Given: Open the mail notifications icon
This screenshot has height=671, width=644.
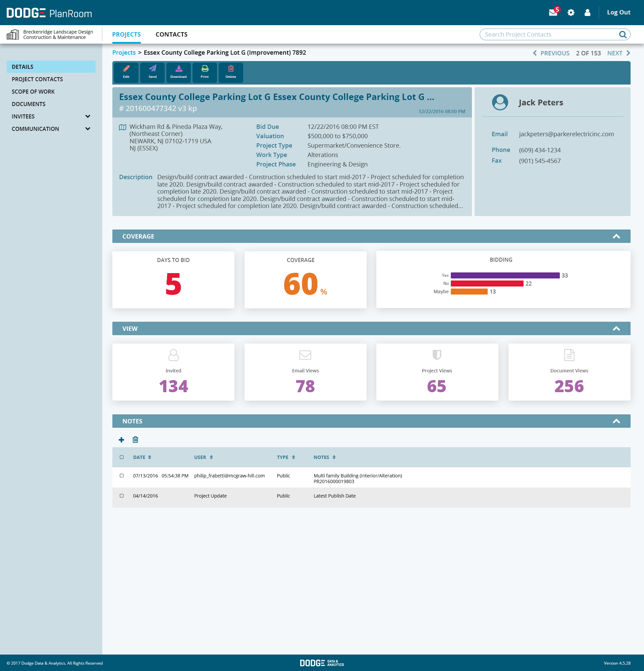Looking at the screenshot, I should pos(553,13).
